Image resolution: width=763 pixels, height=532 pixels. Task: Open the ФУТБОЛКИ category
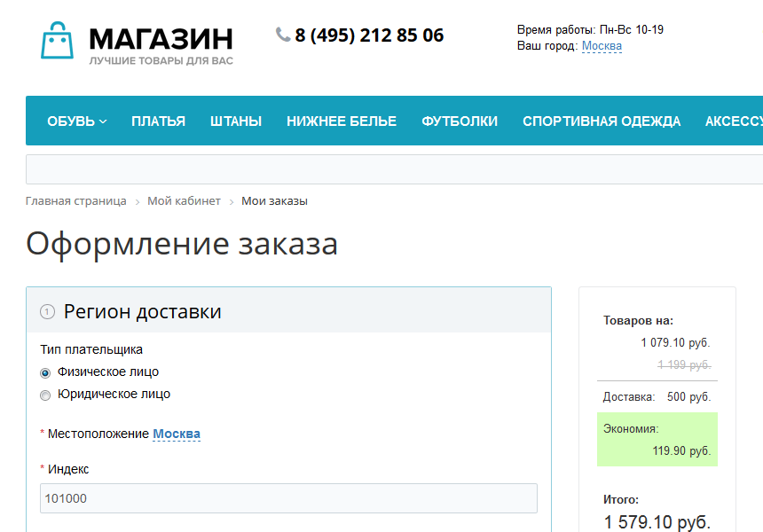pos(460,121)
